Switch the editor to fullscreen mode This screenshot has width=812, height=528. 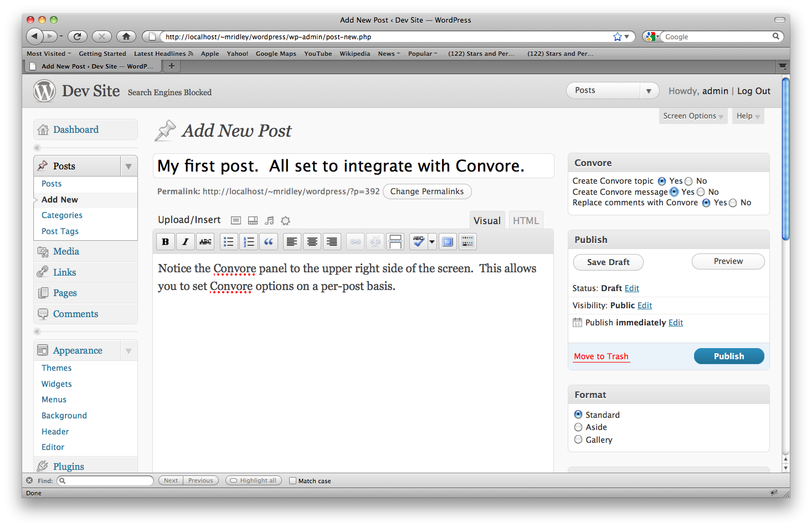coord(448,242)
